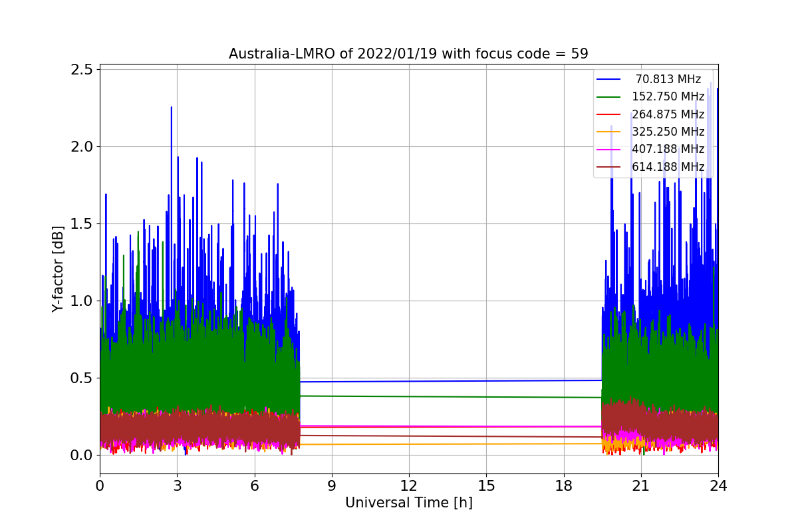The width and height of the screenshot is (798, 532).
Task: Click the 0.5 tick on Y axis
Action: (x=82, y=378)
